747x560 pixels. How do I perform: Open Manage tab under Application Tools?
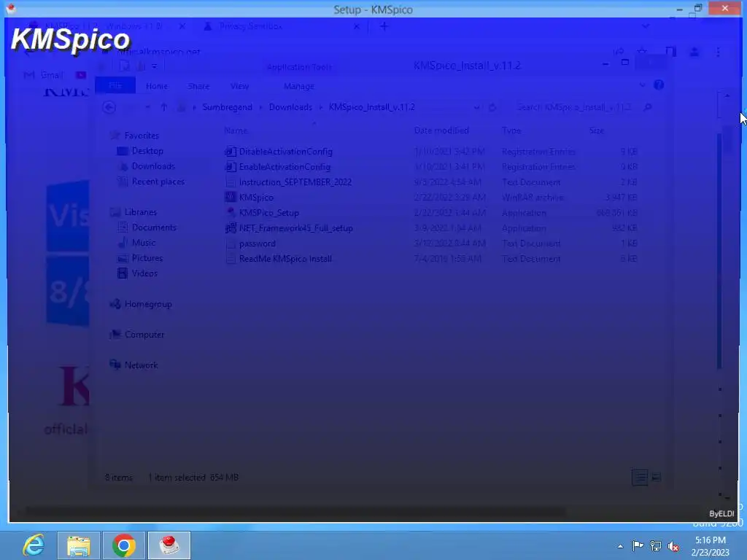(298, 86)
